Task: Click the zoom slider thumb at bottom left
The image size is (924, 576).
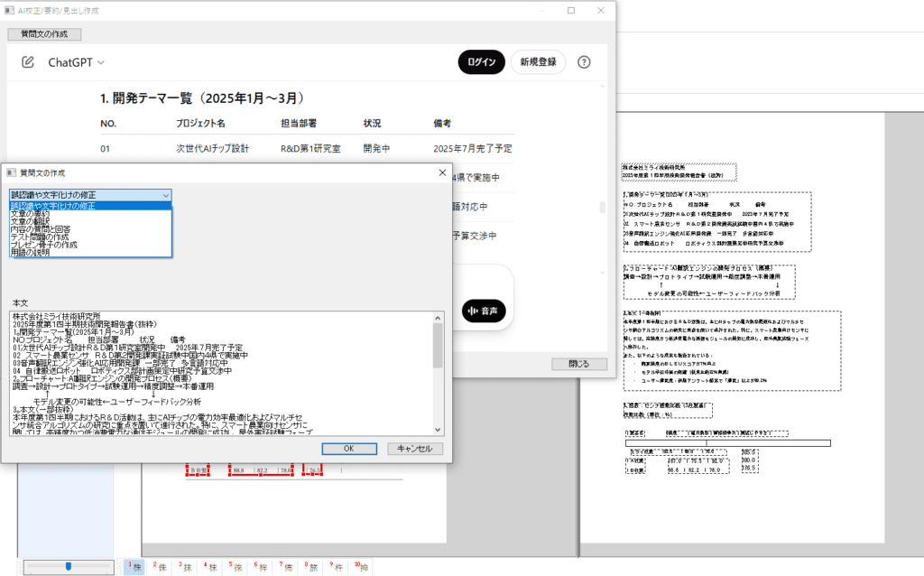Action: [69, 567]
